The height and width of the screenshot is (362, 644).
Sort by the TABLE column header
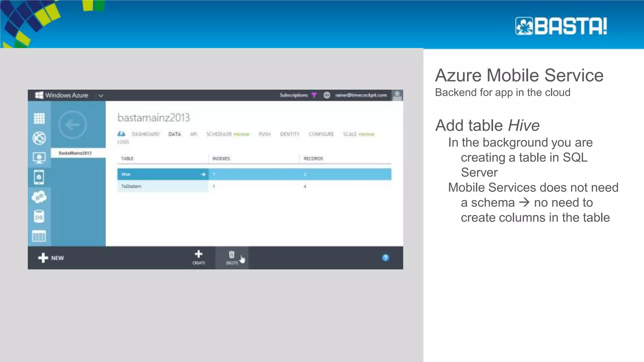point(127,159)
